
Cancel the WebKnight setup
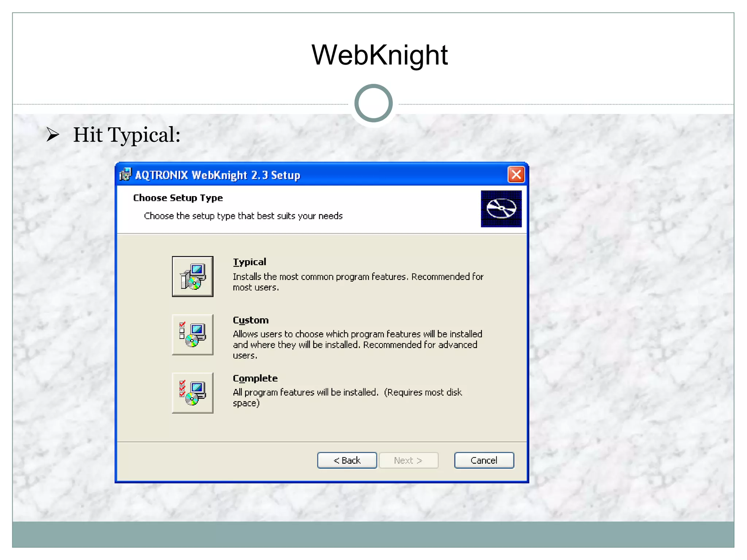click(x=484, y=460)
